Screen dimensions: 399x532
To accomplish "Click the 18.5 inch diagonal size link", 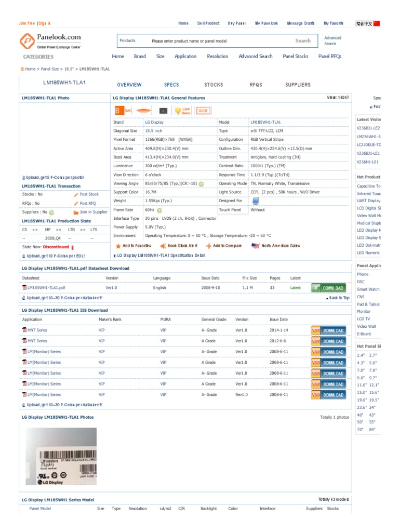I will click(153, 130).
